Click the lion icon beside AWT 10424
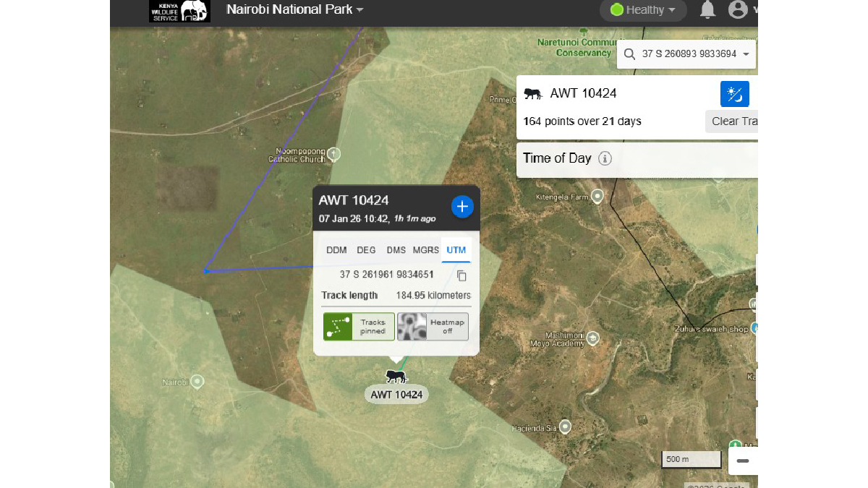868x488 pixels. point(533,93)
